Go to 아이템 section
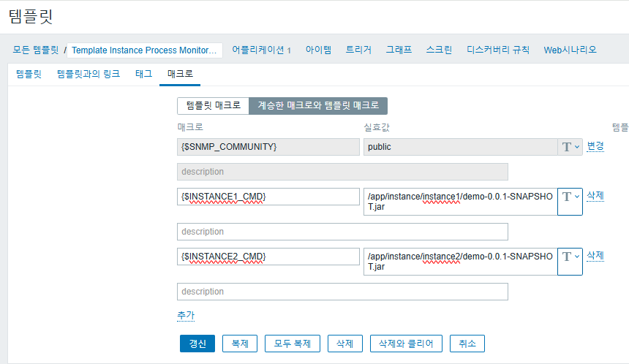The width and height of the screenshot is (629, 364). [x=318, y=50]
